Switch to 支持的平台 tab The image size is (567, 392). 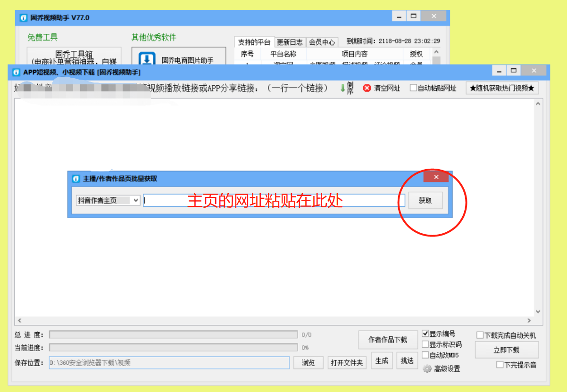click(x=254, y=42)
